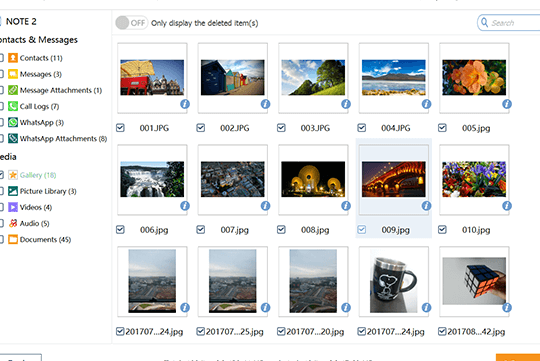Select Message Attachments (1) entry

click(x=61, y=90)
